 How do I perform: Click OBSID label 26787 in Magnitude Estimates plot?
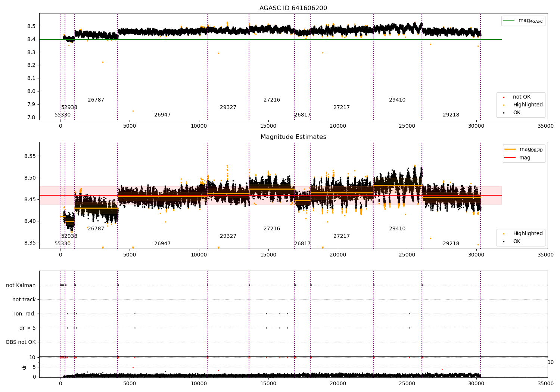coord(96,229)
